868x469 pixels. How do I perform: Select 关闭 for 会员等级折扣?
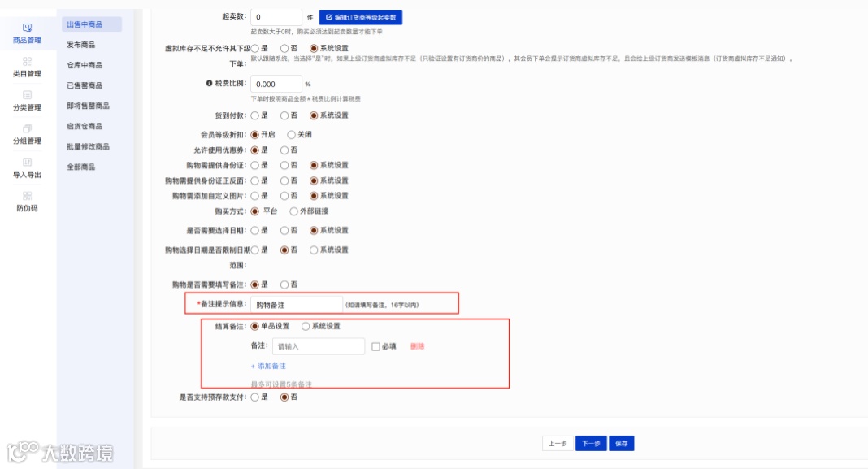click(291, 135)
